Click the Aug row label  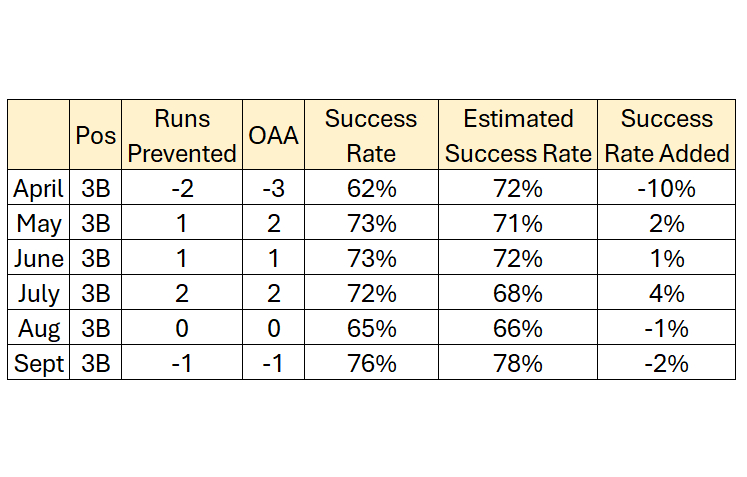[x=39, y=329]
